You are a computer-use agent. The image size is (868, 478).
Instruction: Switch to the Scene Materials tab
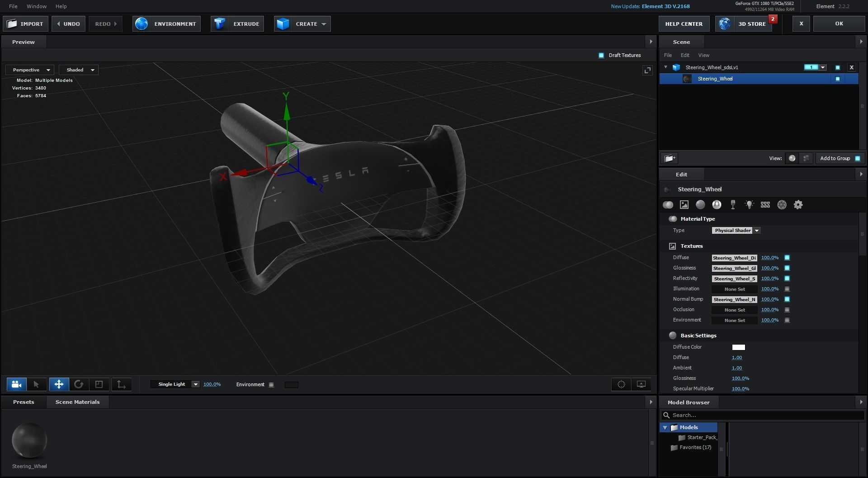click(77, 402)
